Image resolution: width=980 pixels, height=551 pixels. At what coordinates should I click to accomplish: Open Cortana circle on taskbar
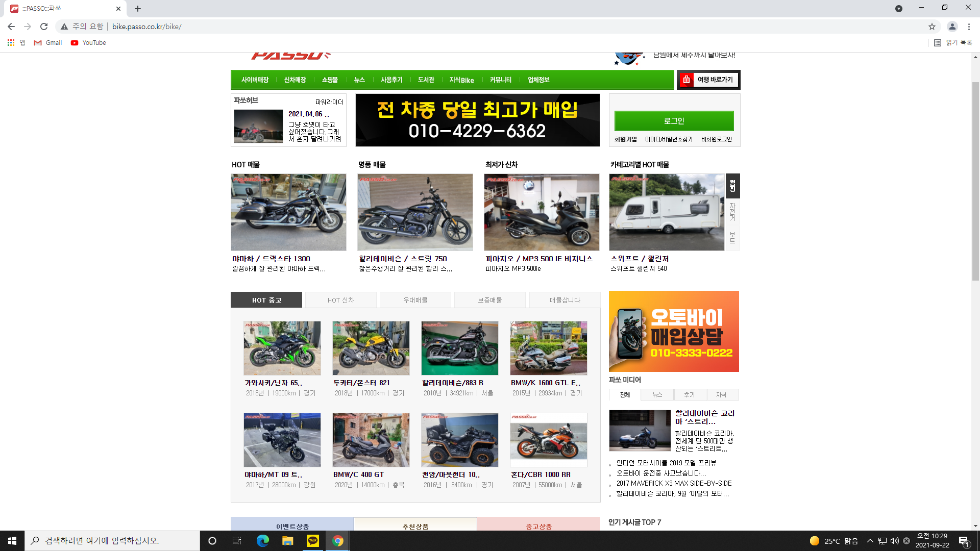pos(212,541)
